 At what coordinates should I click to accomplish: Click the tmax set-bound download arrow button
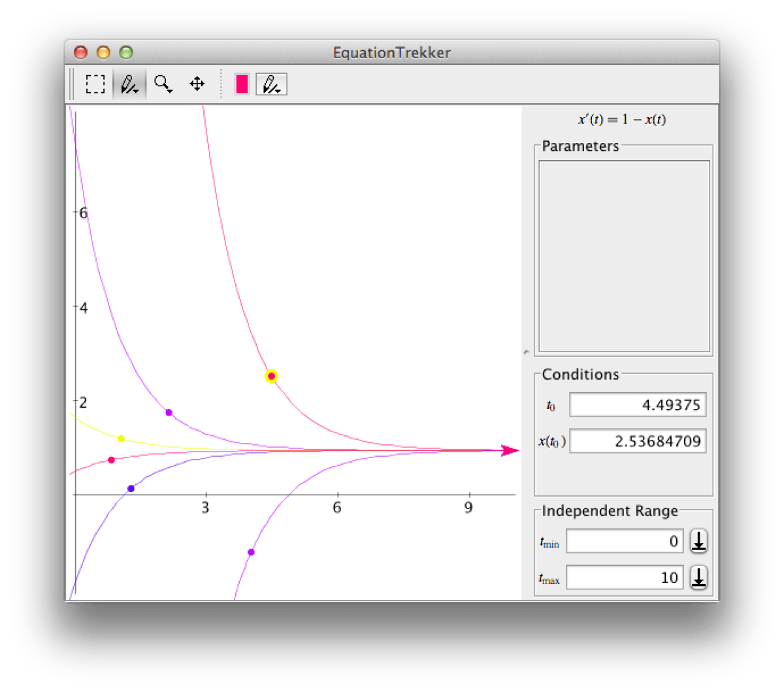698,578
